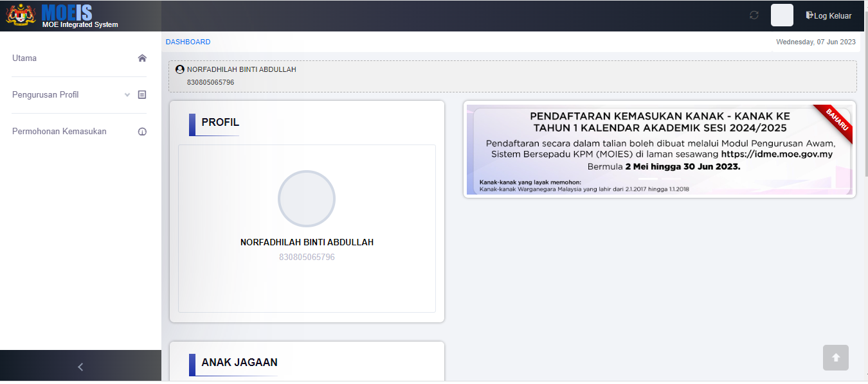
Task: Click the idme.moe.gov.my URL in the banner
Action: pyautogui.click(x=777, y=154)
